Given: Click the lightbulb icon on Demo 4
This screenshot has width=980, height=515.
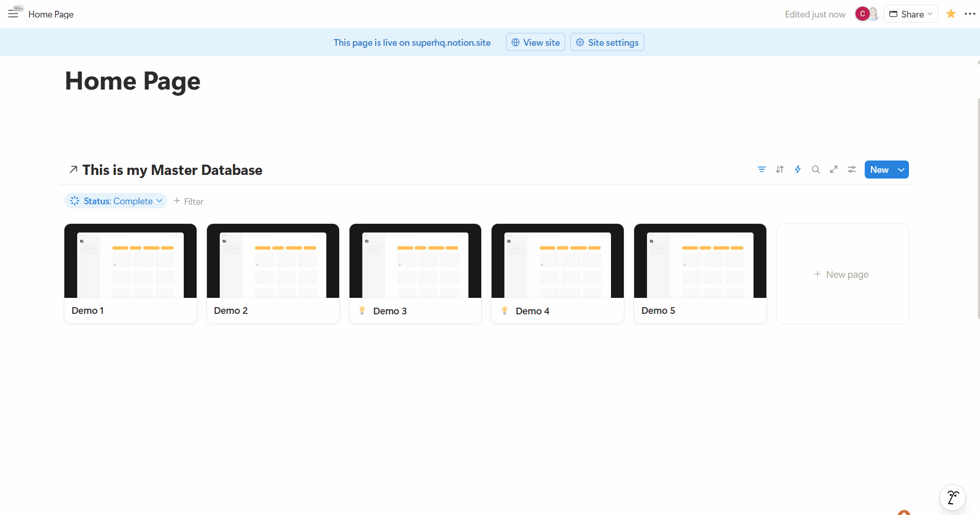Looking at the screenshot, I should coord(505,311).
